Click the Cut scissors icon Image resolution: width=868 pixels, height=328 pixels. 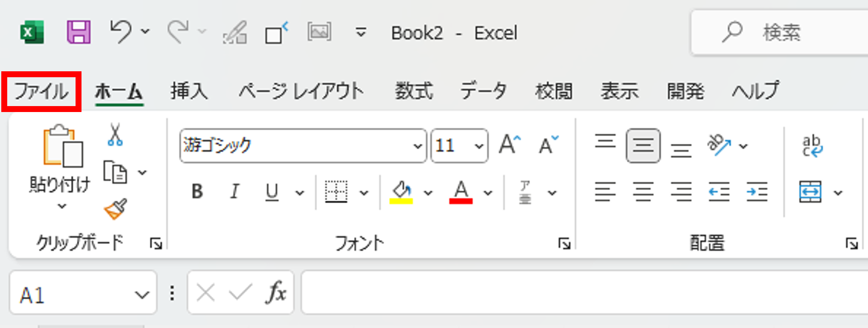click(115, 135)
